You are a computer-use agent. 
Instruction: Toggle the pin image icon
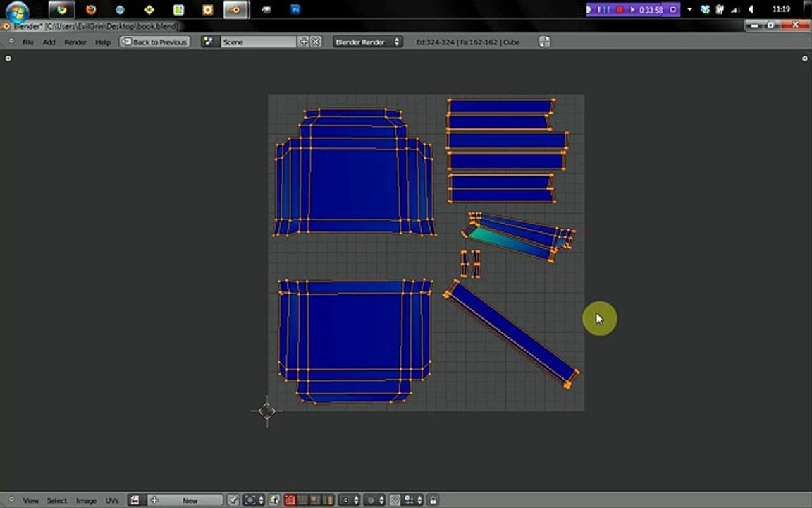(x=233, y=500)
